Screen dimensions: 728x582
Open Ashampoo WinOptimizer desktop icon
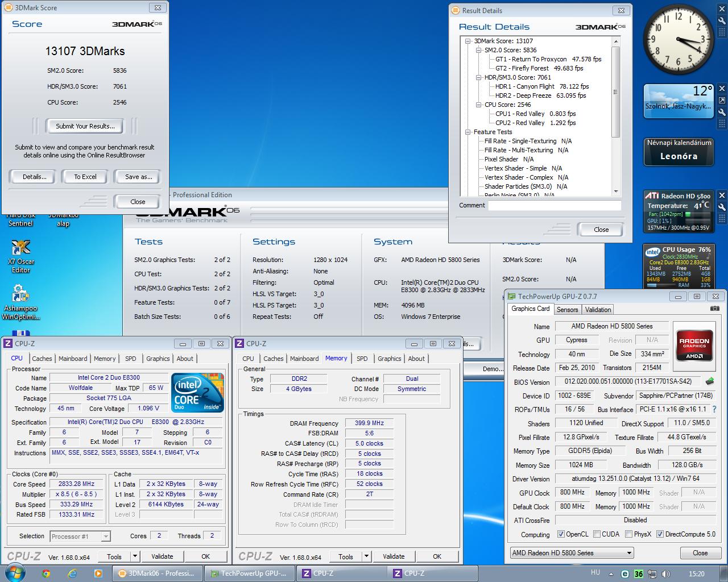click(x=21, y=302)
